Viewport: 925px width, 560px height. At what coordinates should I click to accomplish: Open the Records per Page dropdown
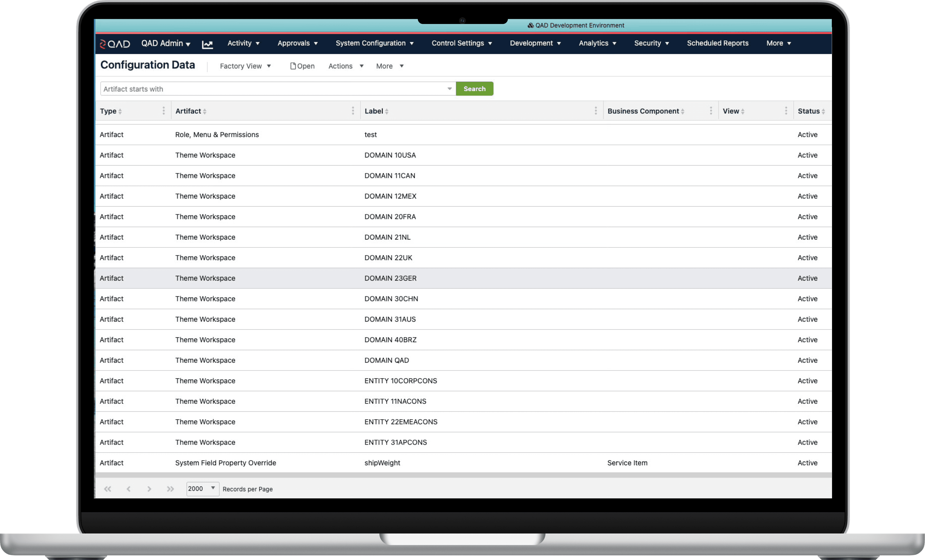[202, 488]
